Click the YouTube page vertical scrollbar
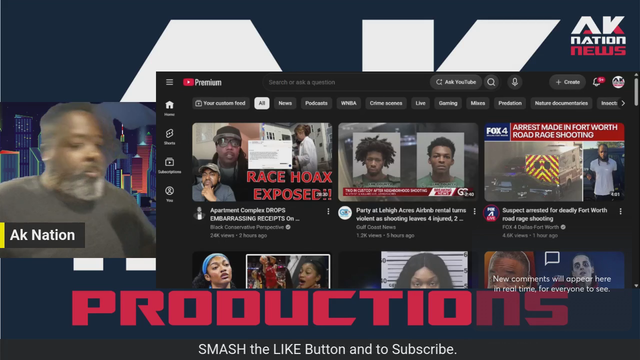The image size is (640, 360). pos(636,92)
